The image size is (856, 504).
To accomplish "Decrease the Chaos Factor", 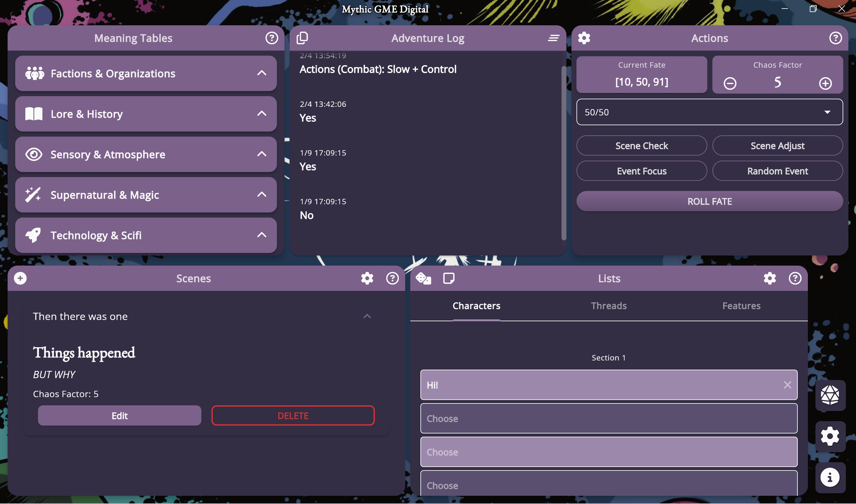I will [x=730, y=83].
